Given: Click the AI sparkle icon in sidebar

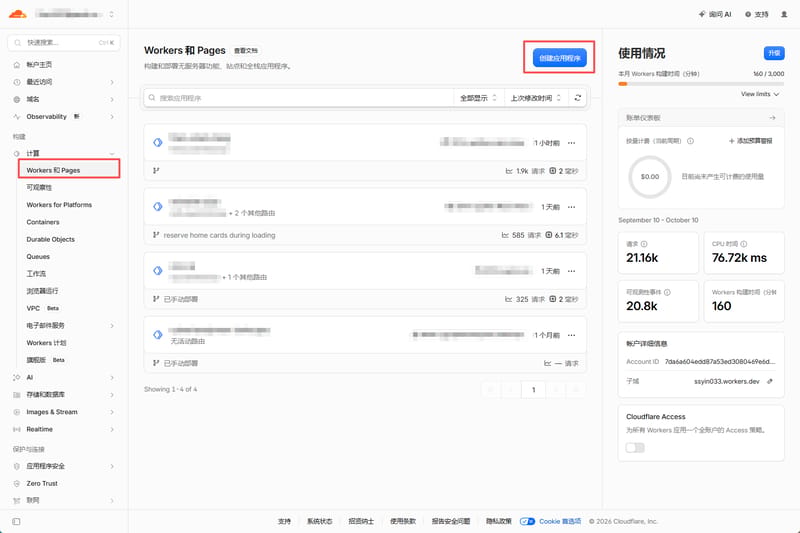Looking at the screenshot, I should click(x=17, y=377).
